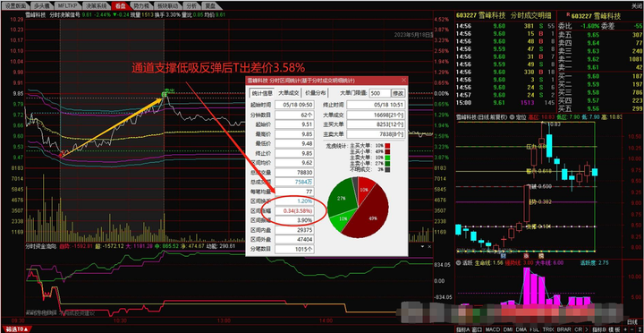644x333 pixels.
Task: Open the 模板 button in bottom bar
Action: pos(614,329)
